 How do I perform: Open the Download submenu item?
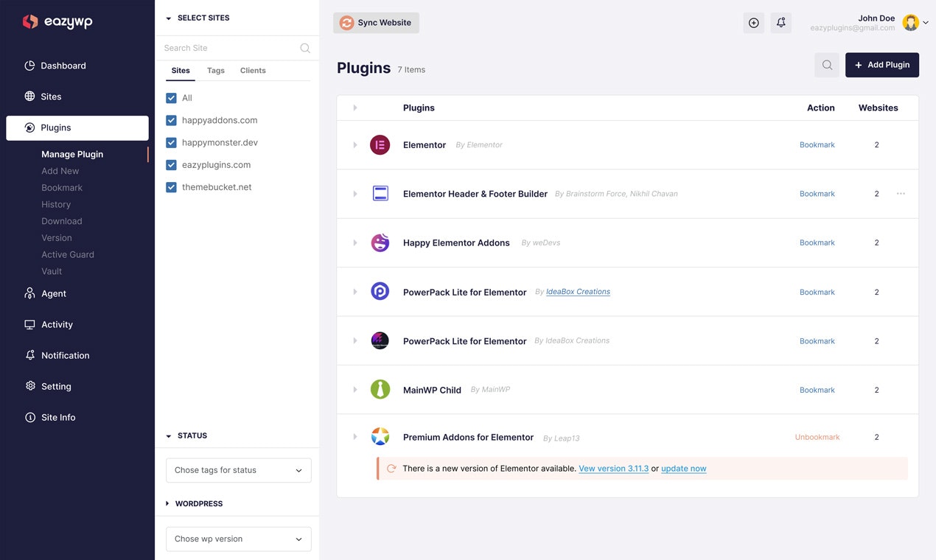point(62,221)
